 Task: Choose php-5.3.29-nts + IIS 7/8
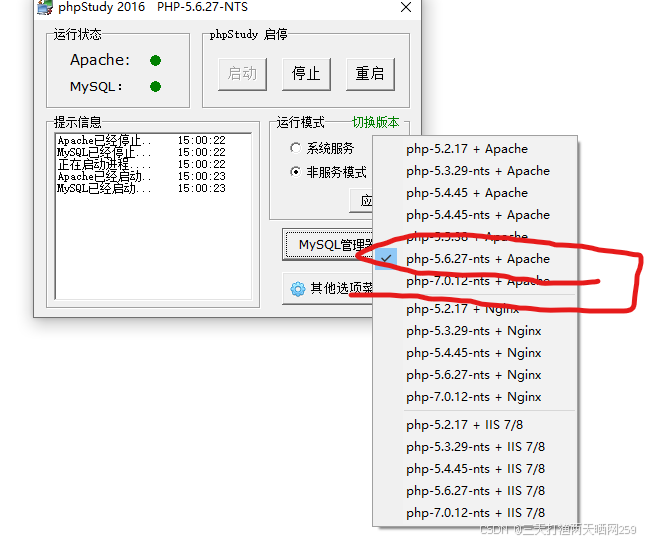475,447
